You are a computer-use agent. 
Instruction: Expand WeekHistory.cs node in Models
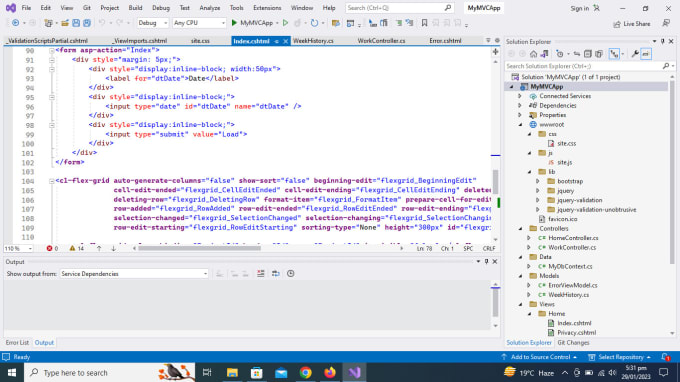(x=529, y=295)
